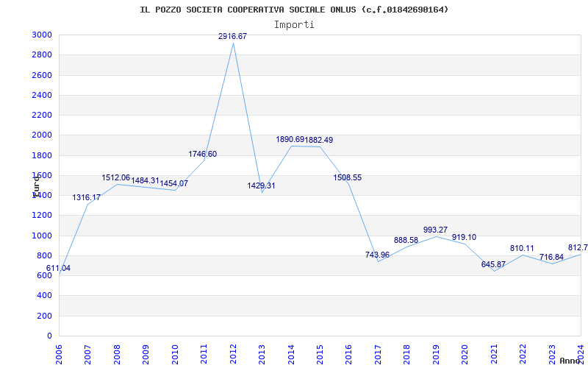Click the 810.11 data label
The height and width of the screenshot is (368, 588).
[522, 248]
